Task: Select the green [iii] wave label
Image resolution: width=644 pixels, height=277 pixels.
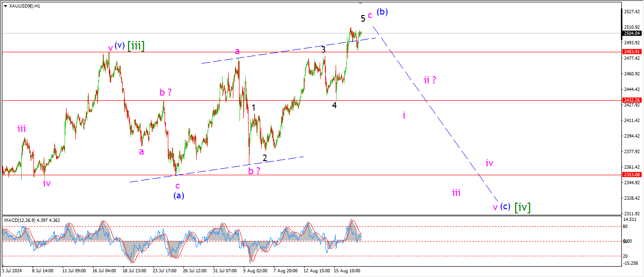Action: pos(136,46)
